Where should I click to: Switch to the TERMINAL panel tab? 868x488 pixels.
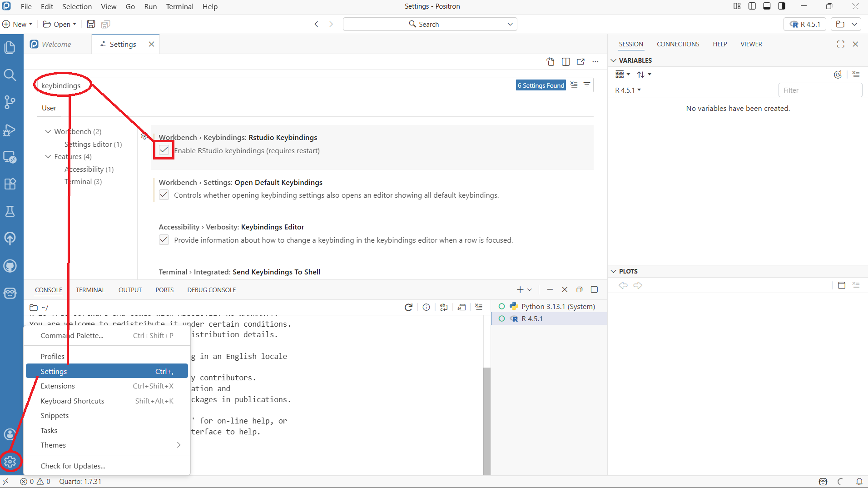(90, 290)
